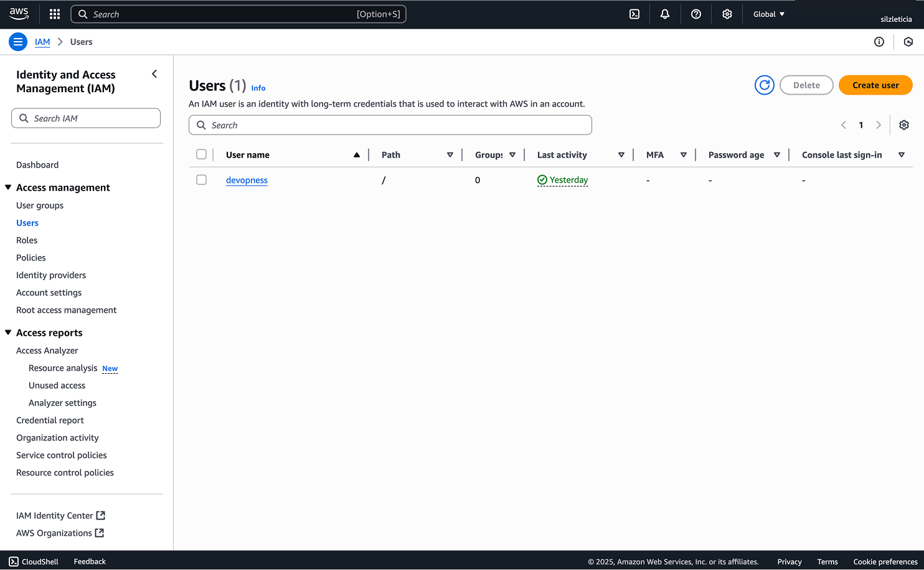Open account settings gear in top bar

(x=727, y=14)
